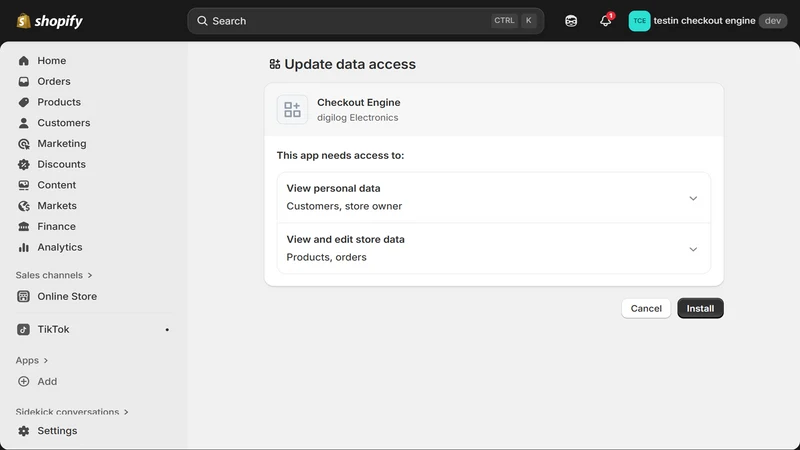Click the 'Checkout Engine' app title

pyautogui.click(x=359, y=103)
